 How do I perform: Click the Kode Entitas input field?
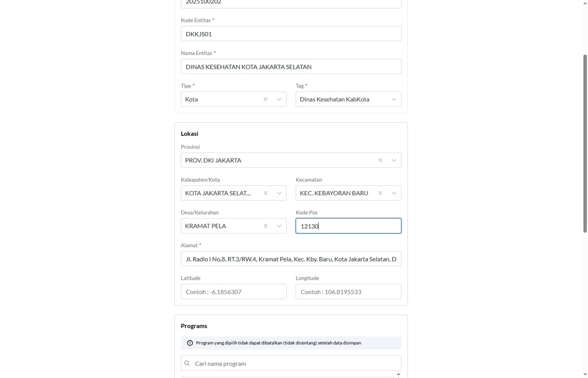click(x=291, y=34)
